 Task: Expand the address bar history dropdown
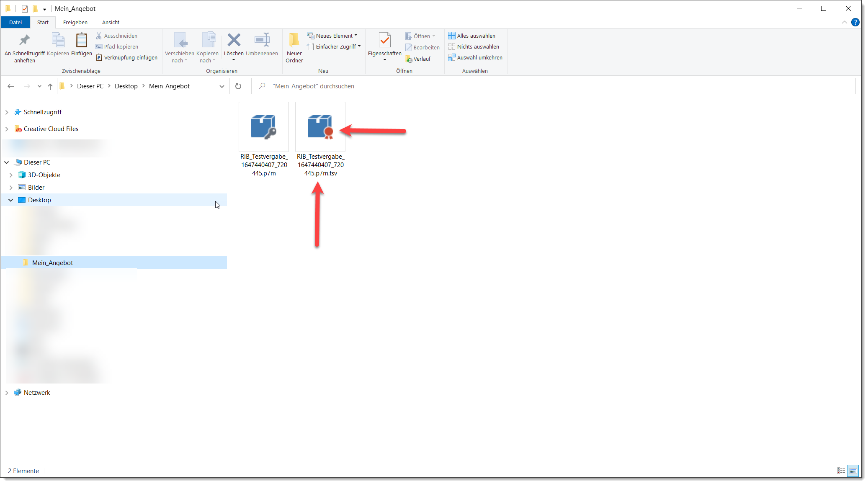coord(222,86)
